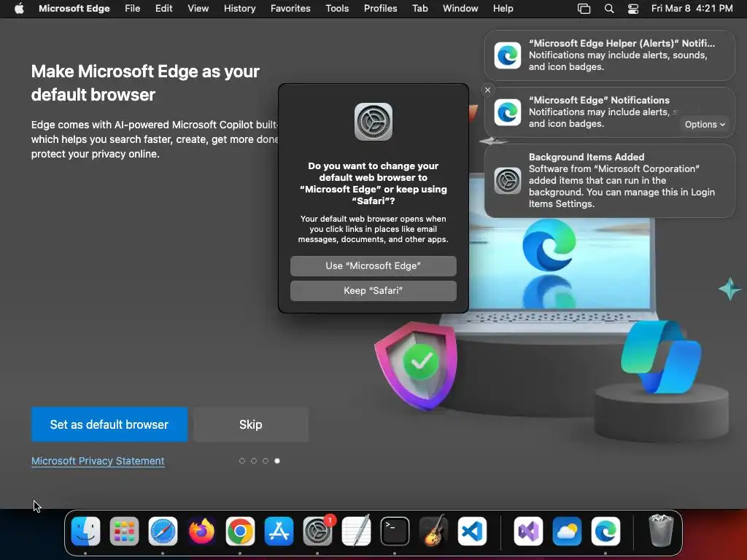Switch to Microsoft Edge in the Dock
Viewport: 747px width, 560px height.
pos(605,531)
